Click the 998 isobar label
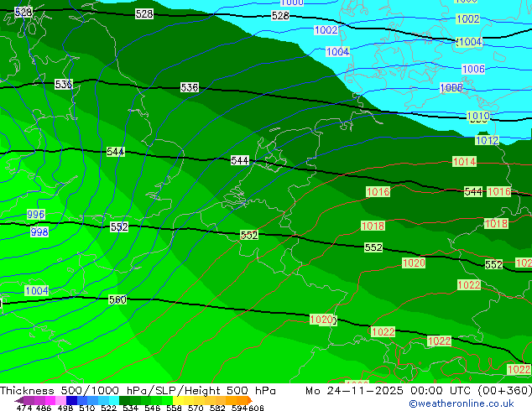This screenshot has width=532, height=411. point(39,232)
